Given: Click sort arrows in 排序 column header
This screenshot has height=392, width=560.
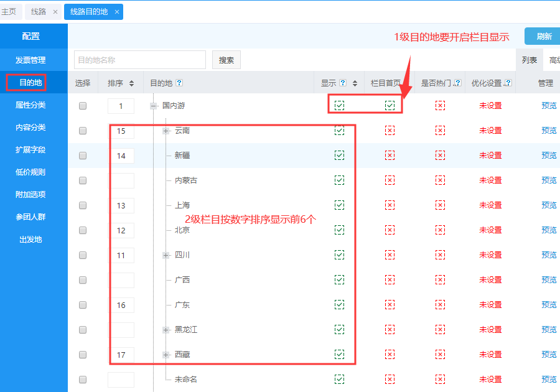Looking at the screenshot, I should 129,83.
